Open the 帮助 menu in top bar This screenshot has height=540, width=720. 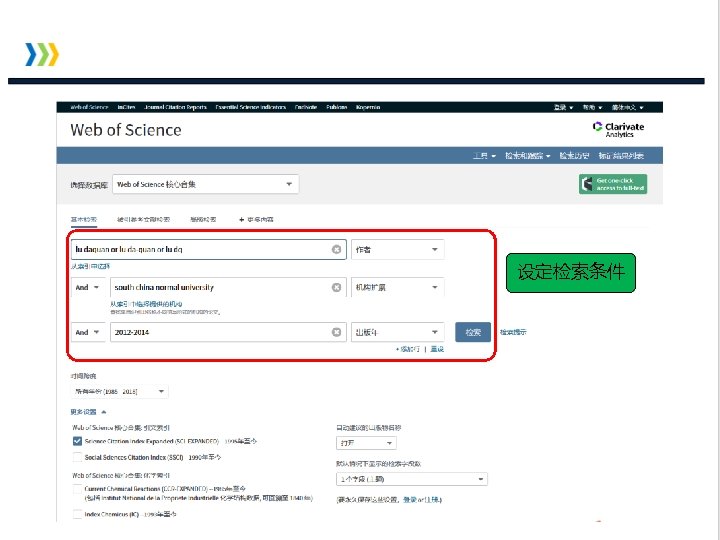(x=592, y=107)
